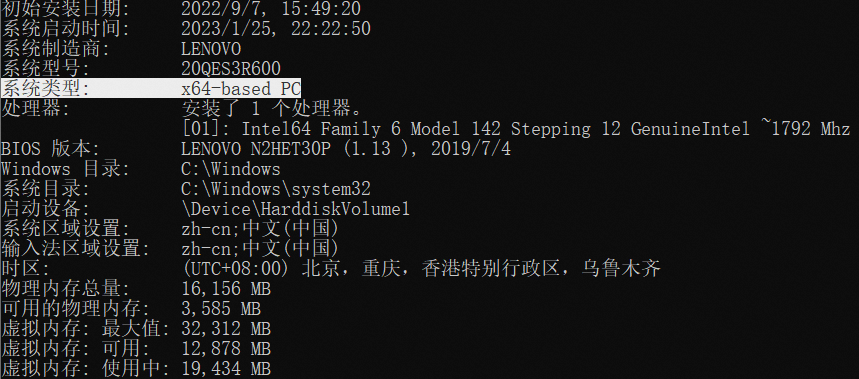Click virtual memory max 32,312 MB
The width and height of the screenshot is (859, 379).
226,328
